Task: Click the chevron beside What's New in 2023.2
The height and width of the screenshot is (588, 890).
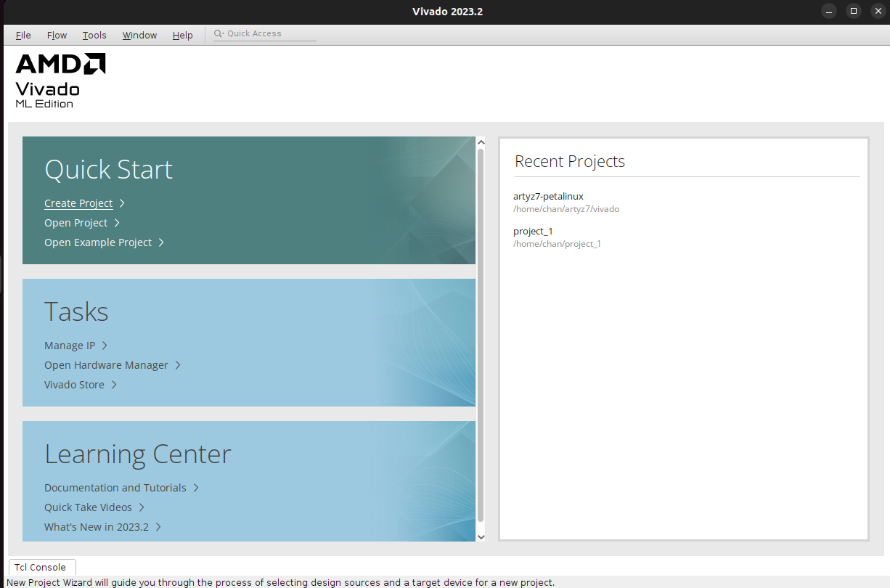Action: pyautogui.click(x=158, y=527)
